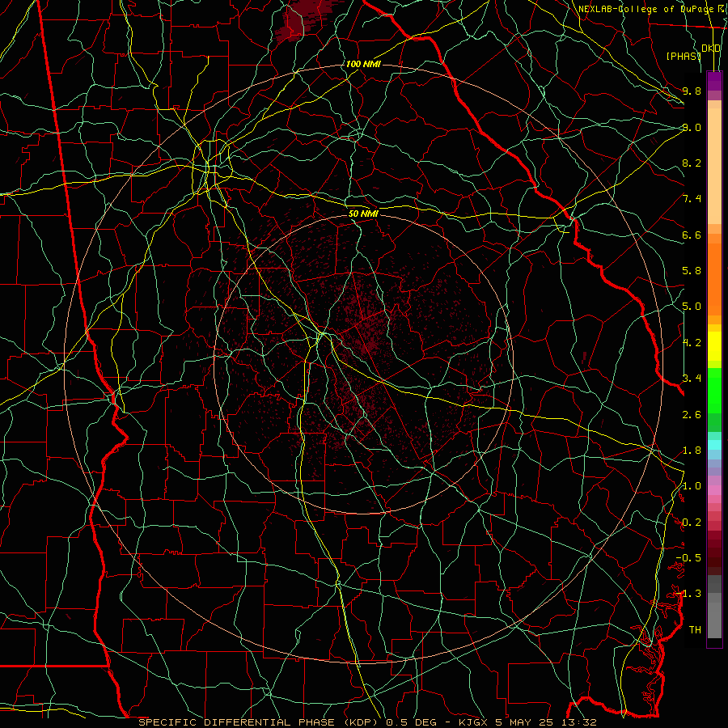Pick the yellow band on the color bar

[x=714, y=346]
